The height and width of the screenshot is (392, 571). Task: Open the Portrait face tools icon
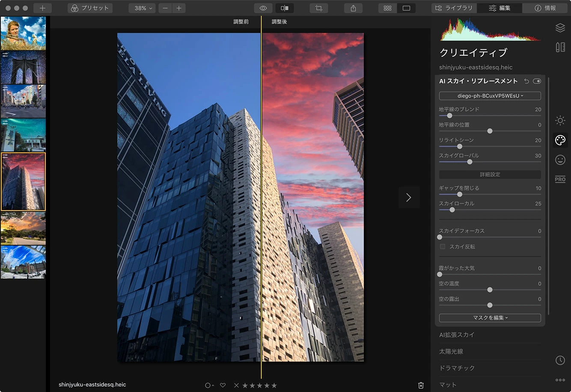(x=560, y=160)
